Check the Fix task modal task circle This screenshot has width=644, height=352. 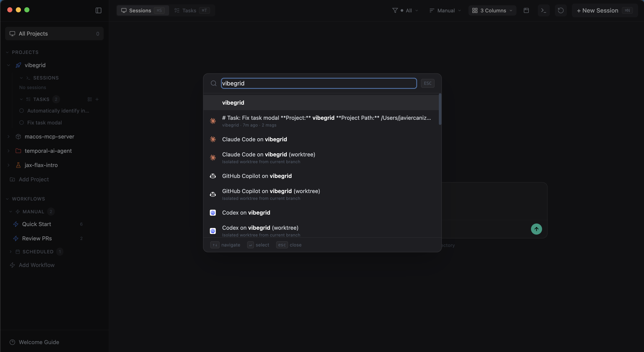22,123
